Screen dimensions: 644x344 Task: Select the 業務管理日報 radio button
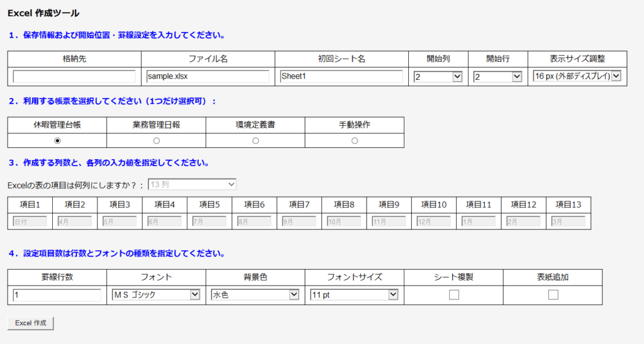pos(157,141)
